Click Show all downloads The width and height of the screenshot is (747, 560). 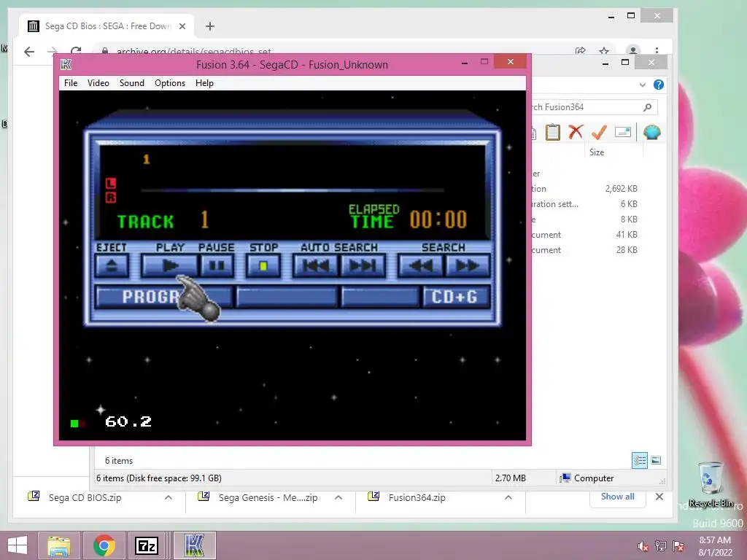pos(617,497)
